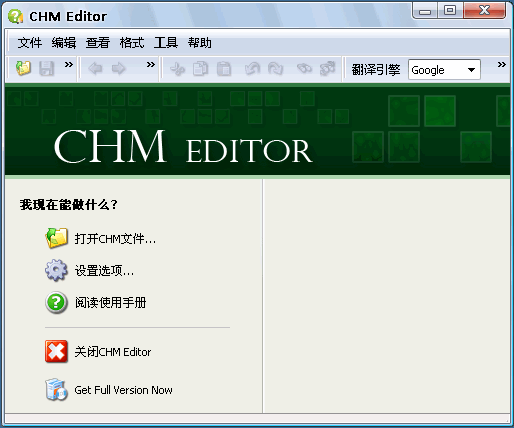Click the undo toolbar icon

pyautogui.click(x=252, y=69)
